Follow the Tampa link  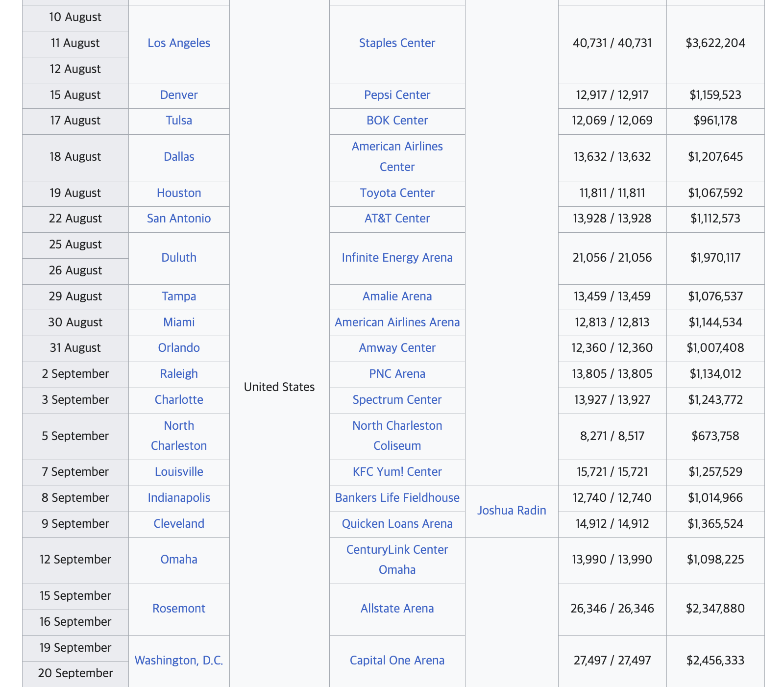[x=179, y=296]
